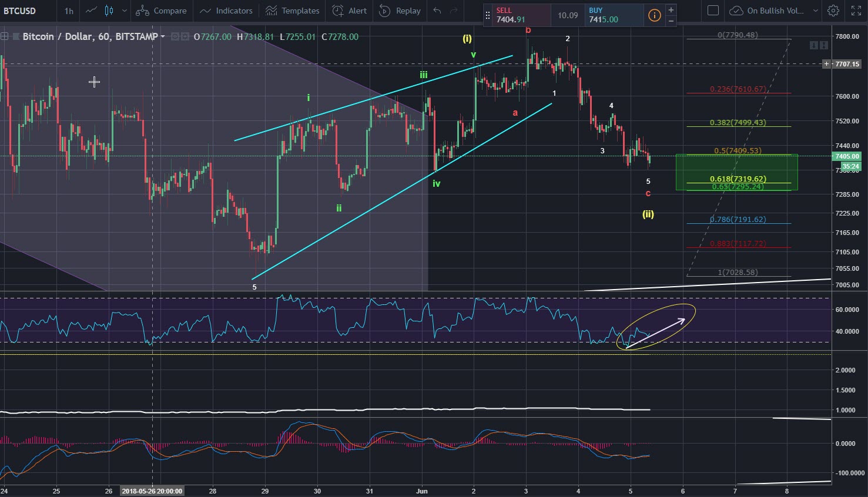Click the SELL 7404.91 button
Screen dimensions: 868x497
[518, 15]
